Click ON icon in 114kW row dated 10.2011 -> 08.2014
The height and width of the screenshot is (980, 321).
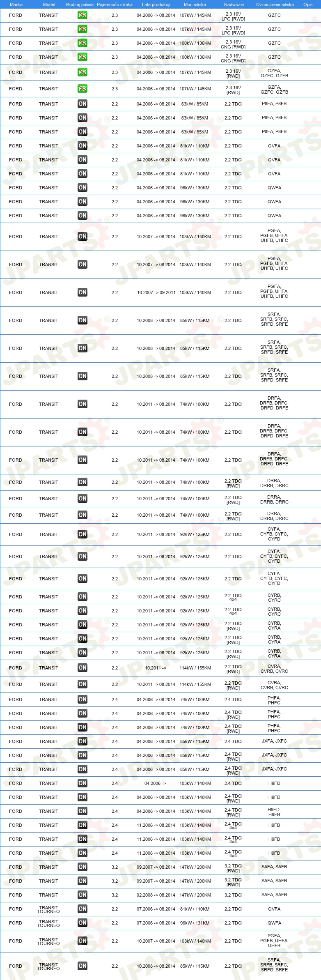(x=83, y=684)
